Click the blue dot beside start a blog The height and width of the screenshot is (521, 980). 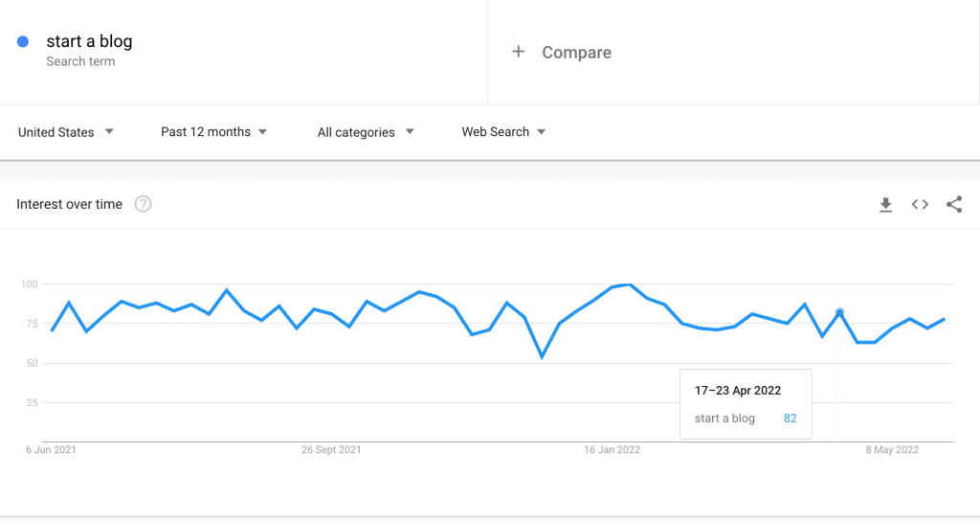(23, 41)
